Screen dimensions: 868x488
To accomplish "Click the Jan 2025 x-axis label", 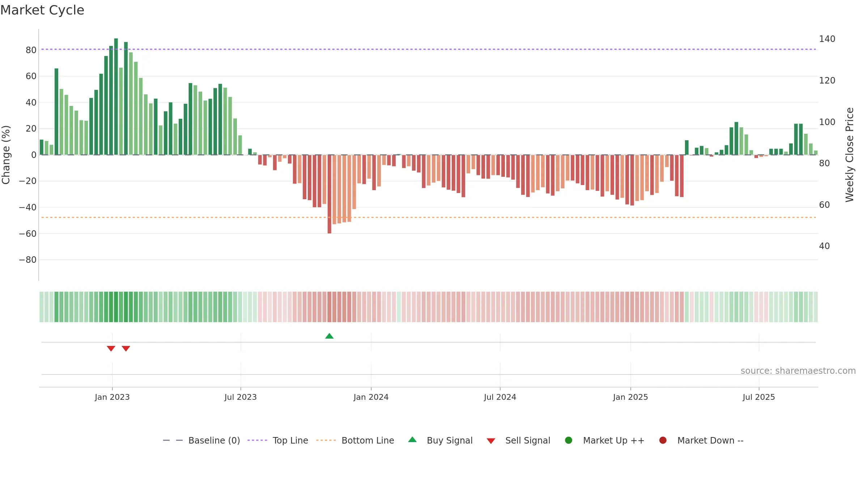I will pyautogui.click(x=630, y=397).
